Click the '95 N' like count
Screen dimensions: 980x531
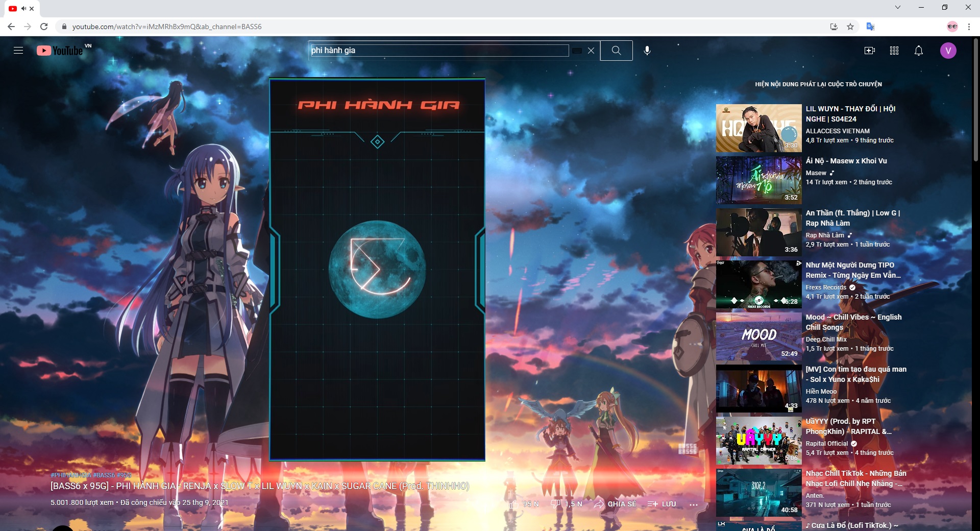(531, 504)
